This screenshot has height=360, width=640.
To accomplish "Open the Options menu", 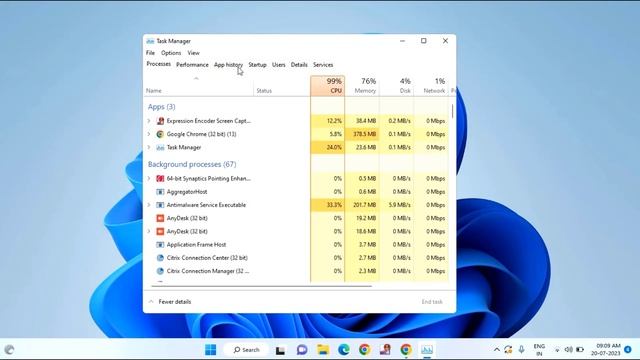I will pos(171,53).
